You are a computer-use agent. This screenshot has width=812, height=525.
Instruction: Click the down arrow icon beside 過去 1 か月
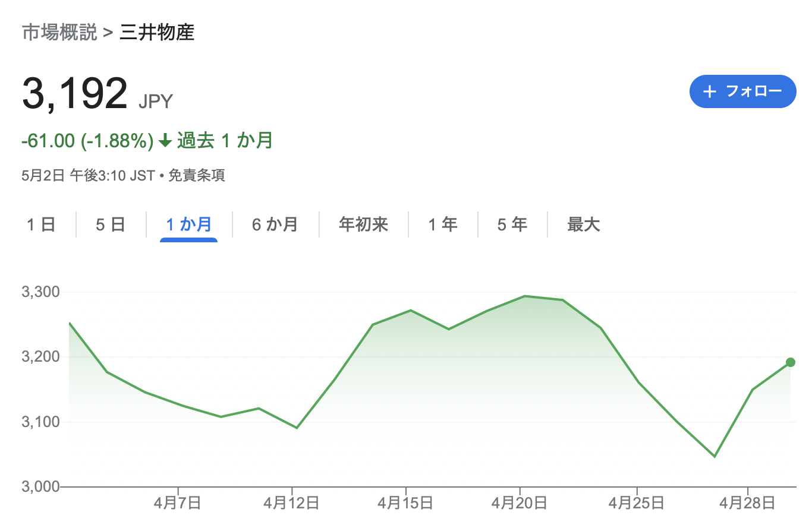pyautogui.click(x=166, y=141)
